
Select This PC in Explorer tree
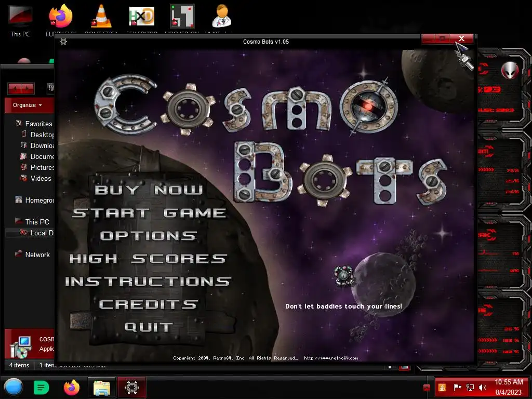tap(32, 222)
